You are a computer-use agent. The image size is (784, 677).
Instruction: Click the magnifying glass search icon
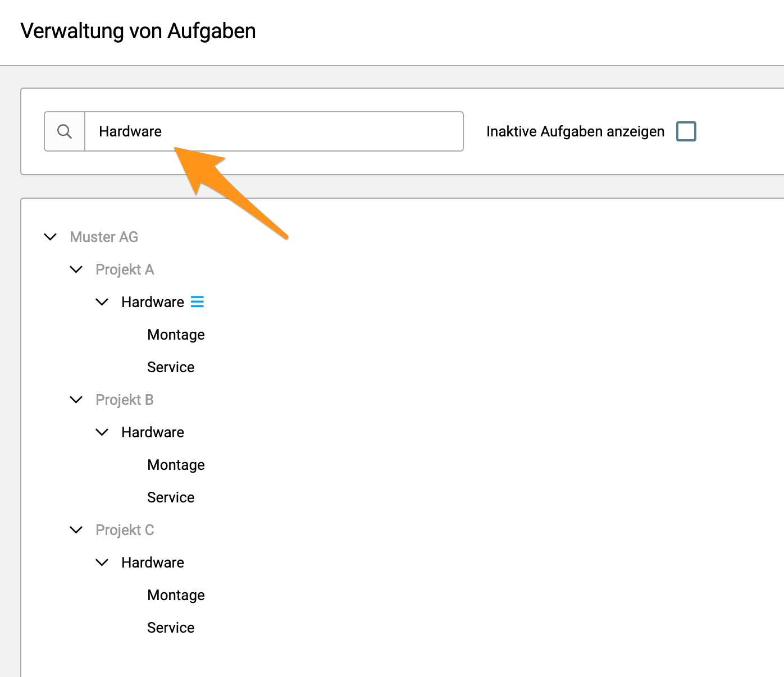coord(65,131)
